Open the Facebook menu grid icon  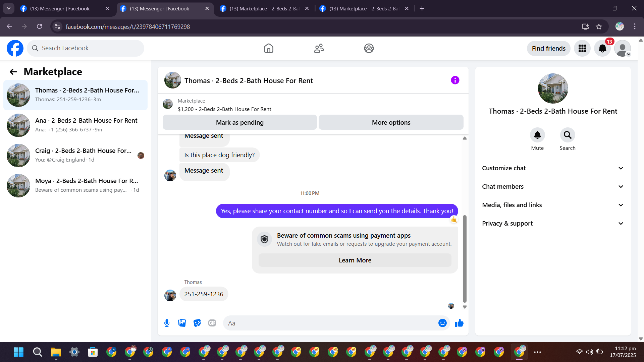(582, 49)
